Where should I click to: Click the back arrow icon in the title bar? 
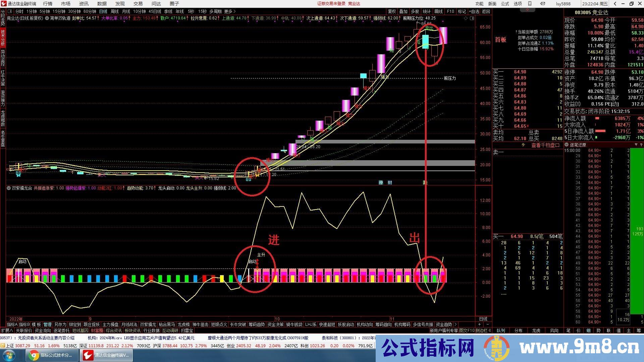(x=615, y=4)
